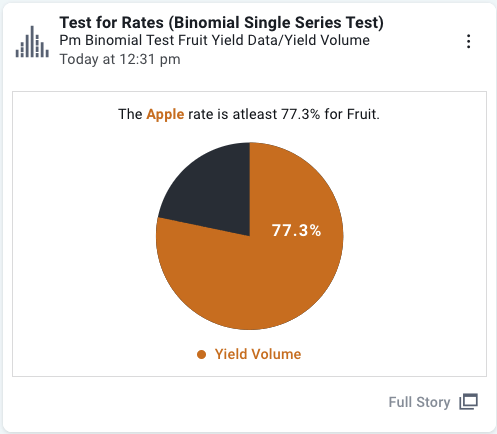497x434 pixels.
Task: Click the Pm Binomial Test dataset subtitle
Action: 214,40
